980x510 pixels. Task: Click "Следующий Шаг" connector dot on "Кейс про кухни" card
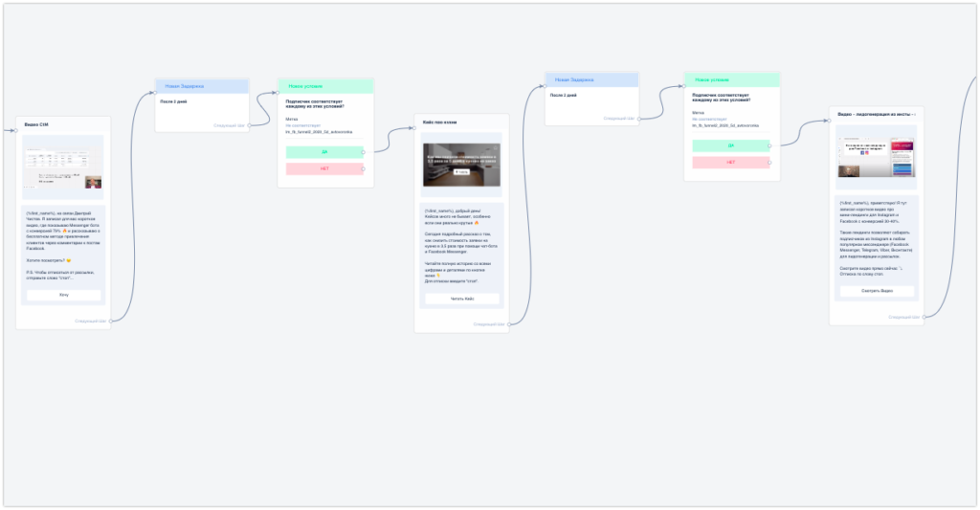coord(510,324)
